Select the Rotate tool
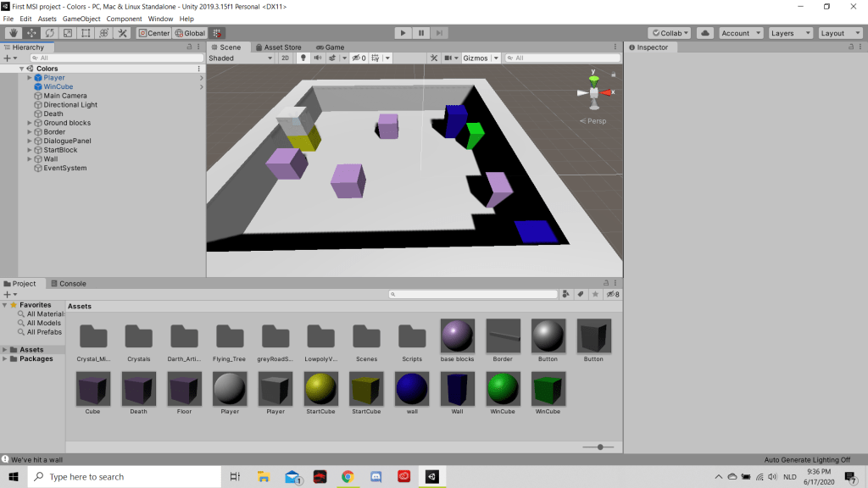 [x=49, y=33]
